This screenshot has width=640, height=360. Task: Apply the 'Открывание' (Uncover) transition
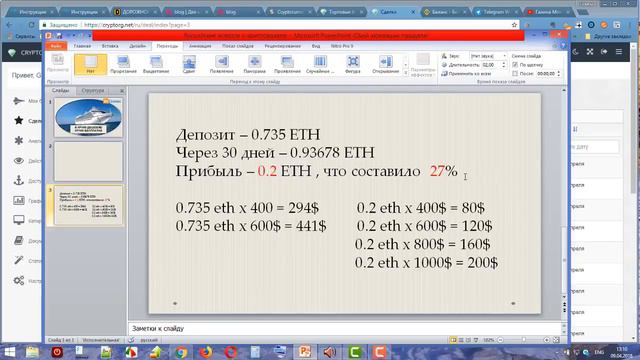point(385,64)
